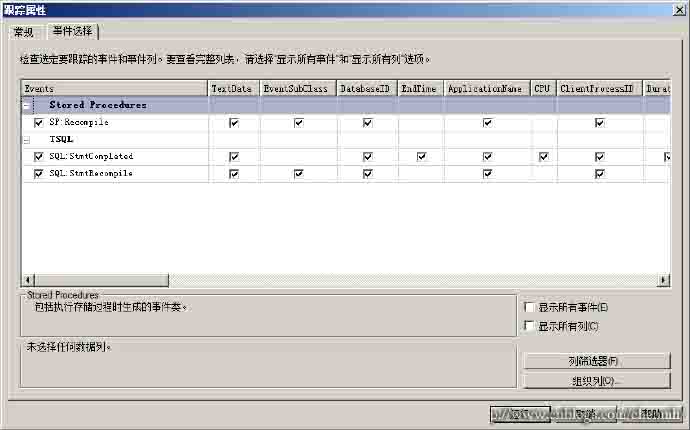
Task: Toggle ApplicationName for SQL:StmtCompleted
Action: tap(487, 156)
